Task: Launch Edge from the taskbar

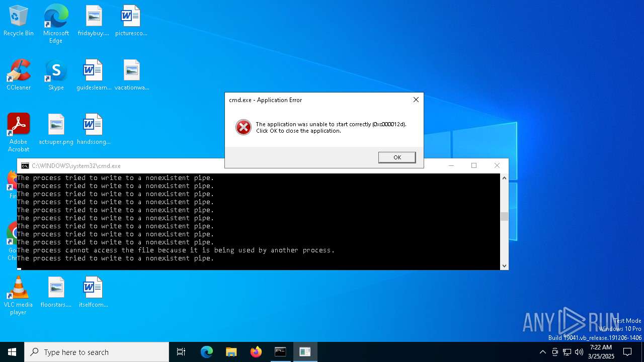Action: click(207, 352)
